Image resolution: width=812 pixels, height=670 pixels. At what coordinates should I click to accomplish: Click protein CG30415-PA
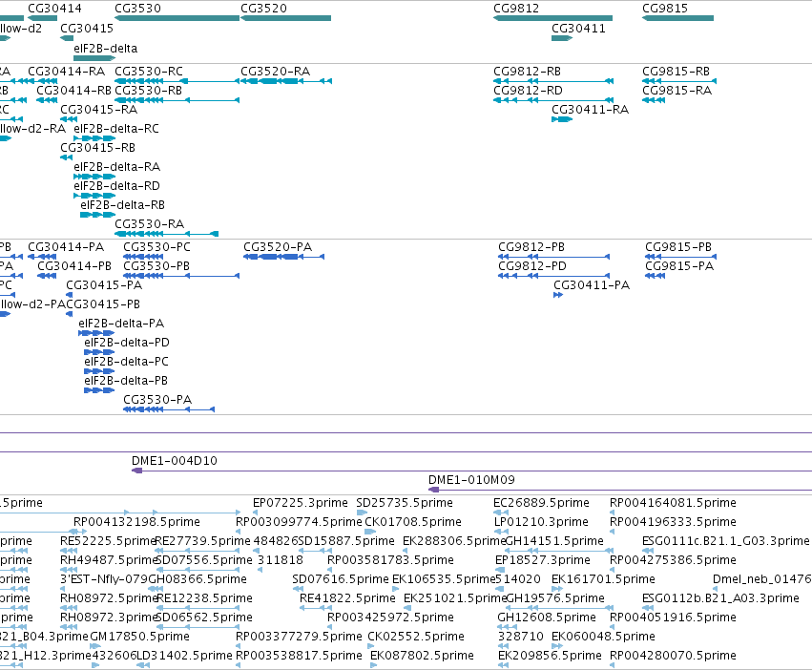coord(104,285)
